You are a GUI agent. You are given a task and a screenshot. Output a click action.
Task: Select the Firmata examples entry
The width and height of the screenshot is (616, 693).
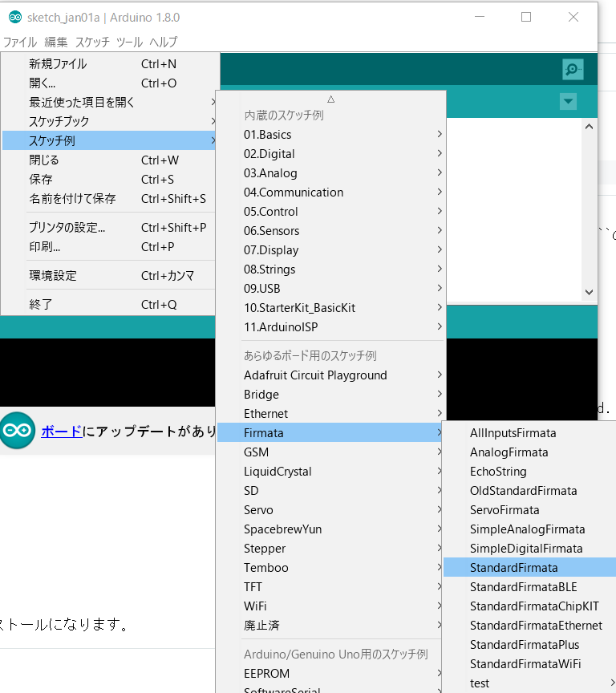coord(330,432)
